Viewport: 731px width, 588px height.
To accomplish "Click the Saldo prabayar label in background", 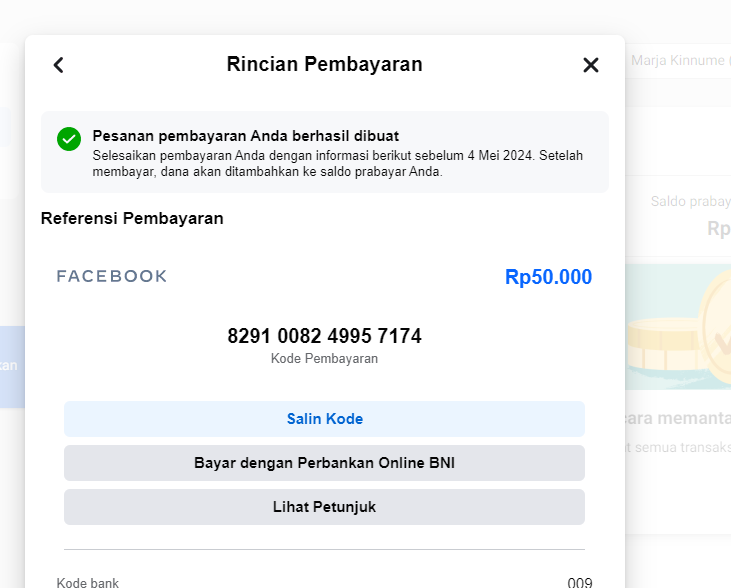I will click(690, 201).
